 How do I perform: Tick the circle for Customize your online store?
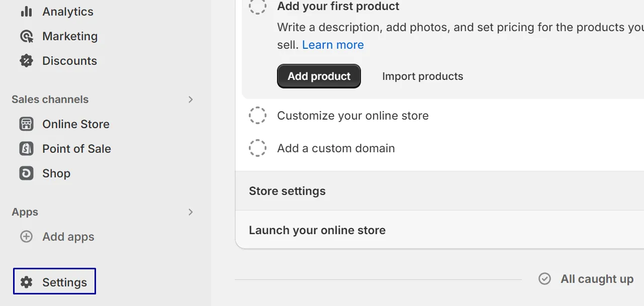click(257, 116)
